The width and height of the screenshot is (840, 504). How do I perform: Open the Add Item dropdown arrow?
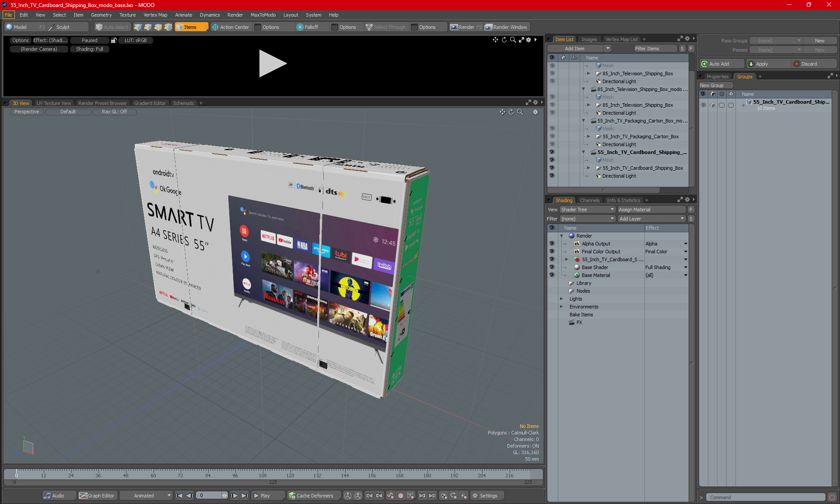608,49
